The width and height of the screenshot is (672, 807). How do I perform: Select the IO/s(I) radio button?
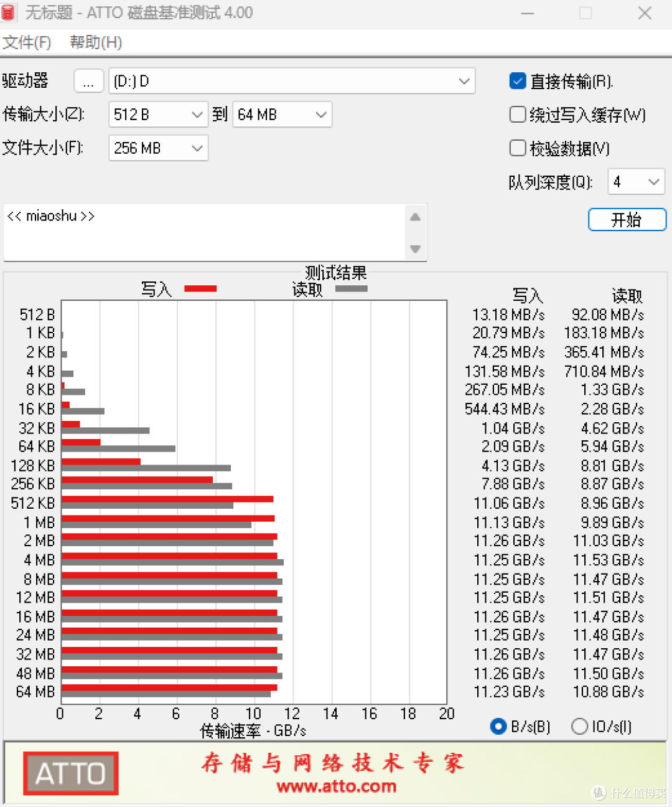pos(579,726)
